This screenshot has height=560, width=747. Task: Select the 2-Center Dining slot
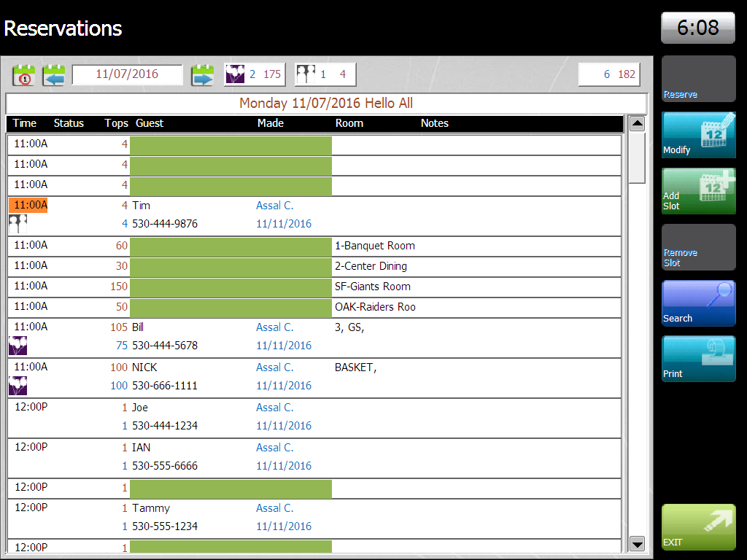pos(314,267)
